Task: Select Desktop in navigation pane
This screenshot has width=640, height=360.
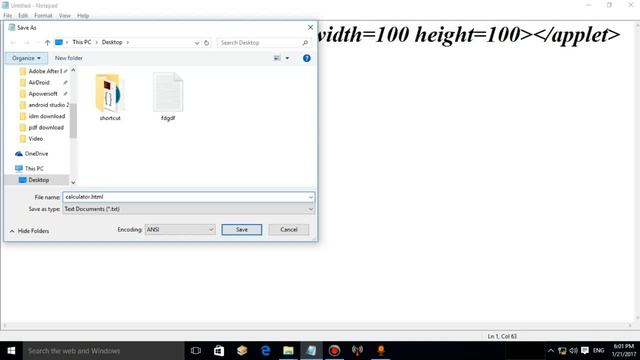Action: point(37,180)
